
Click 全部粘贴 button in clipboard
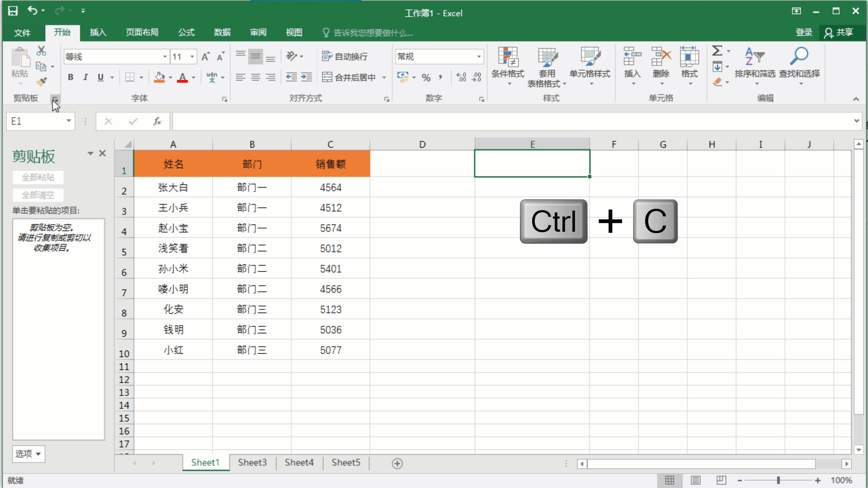click(38, 177)
